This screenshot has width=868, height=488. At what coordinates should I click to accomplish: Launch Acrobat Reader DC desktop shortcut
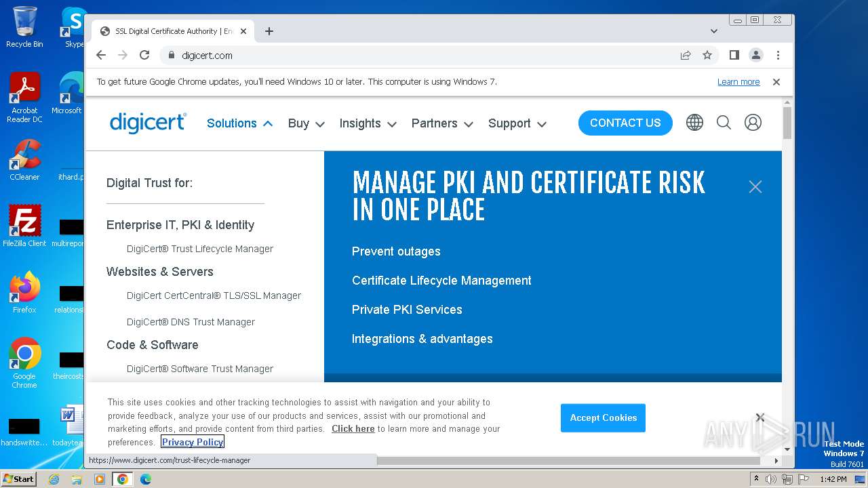(x=24, y=98)
